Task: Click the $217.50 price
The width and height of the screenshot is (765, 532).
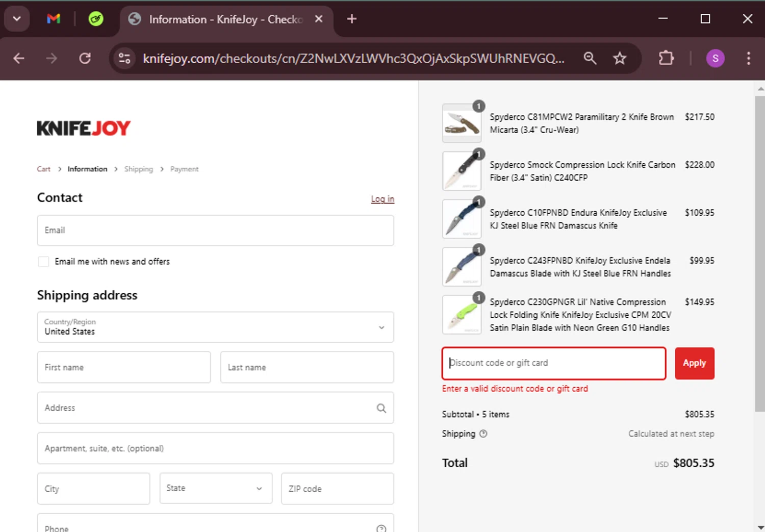Action: point(700,117)
